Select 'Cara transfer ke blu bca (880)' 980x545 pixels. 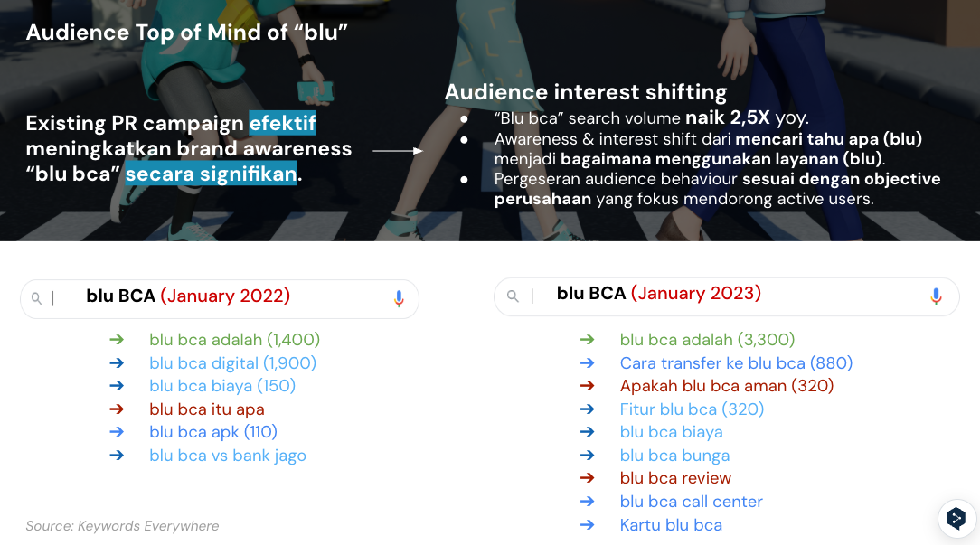[736, 363]
